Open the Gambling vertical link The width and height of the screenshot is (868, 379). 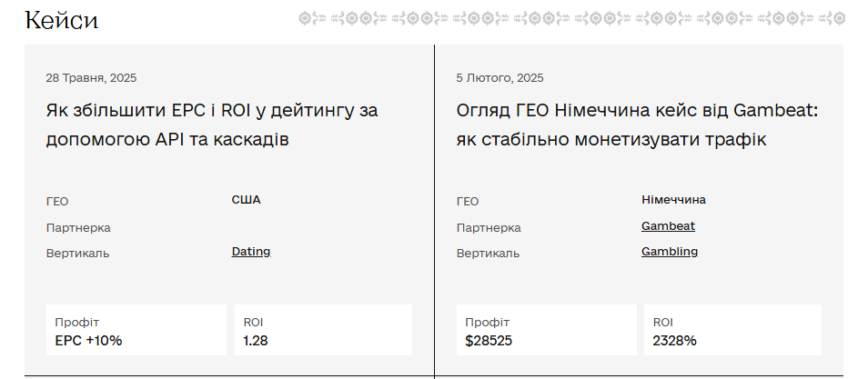point(670,252)
